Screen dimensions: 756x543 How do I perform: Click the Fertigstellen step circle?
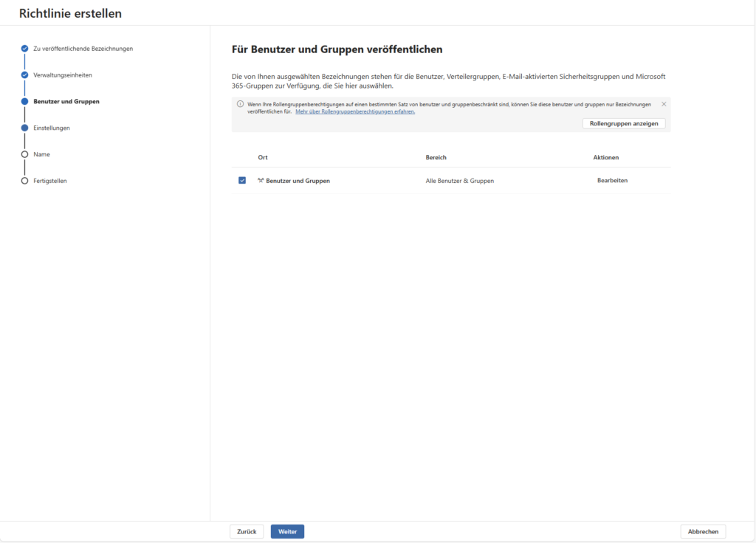tap(24, 179)
